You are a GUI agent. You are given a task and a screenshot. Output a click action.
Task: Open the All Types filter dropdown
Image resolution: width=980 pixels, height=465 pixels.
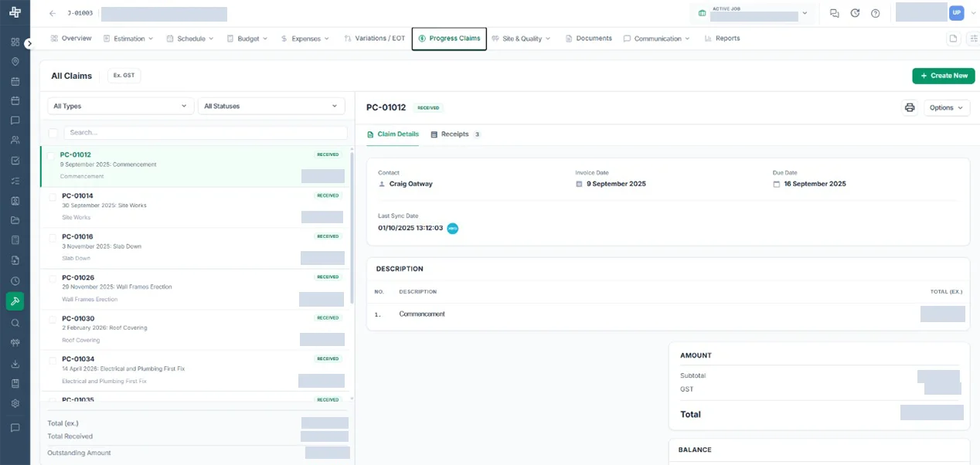click(121, 106)
